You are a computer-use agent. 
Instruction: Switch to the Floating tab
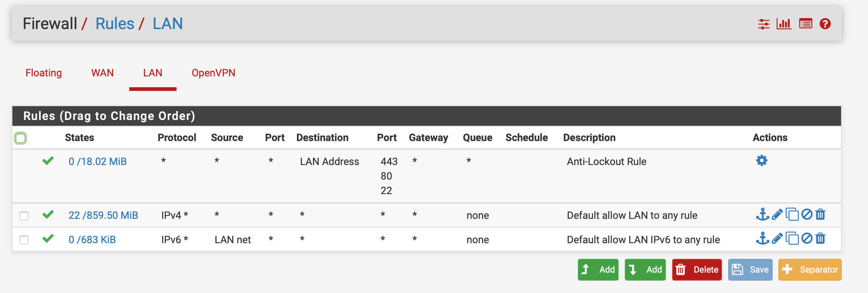click(44, 73)
